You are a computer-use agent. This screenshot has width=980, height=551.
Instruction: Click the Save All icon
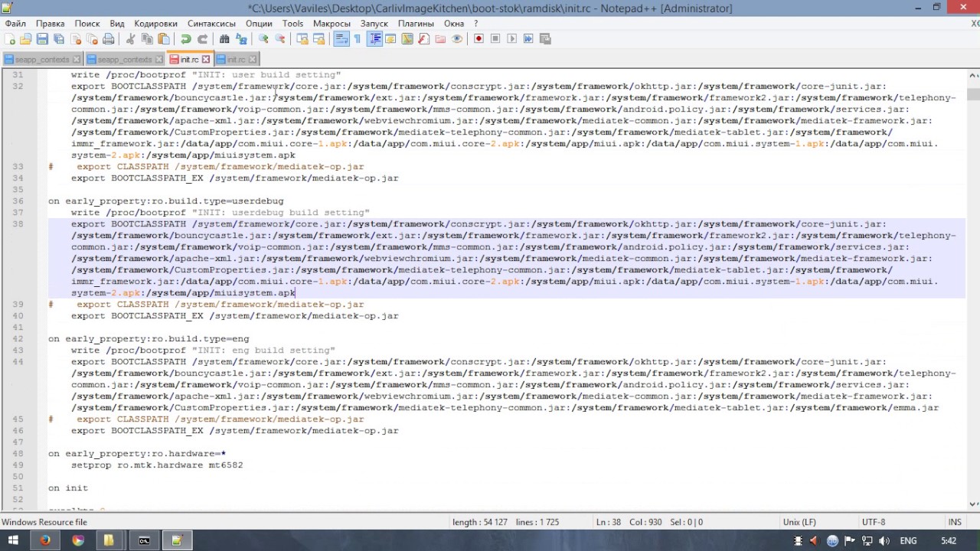pyautogui.click(x=59, y=39)
